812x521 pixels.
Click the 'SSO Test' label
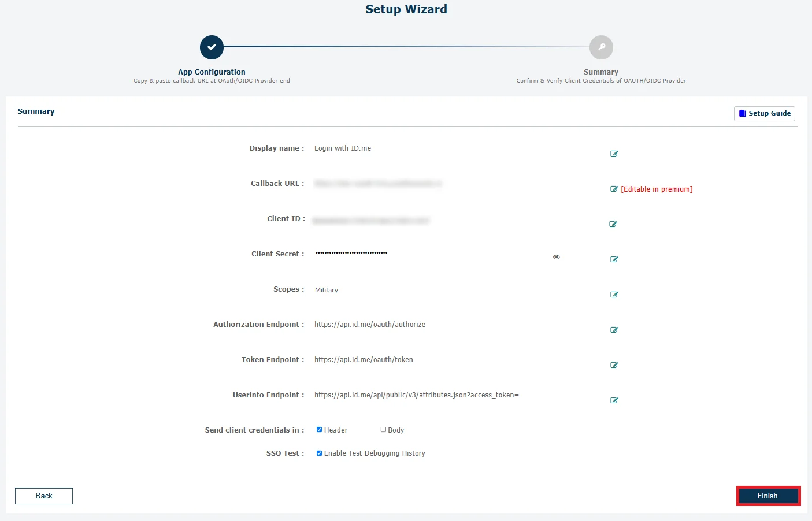coord(285,453)
